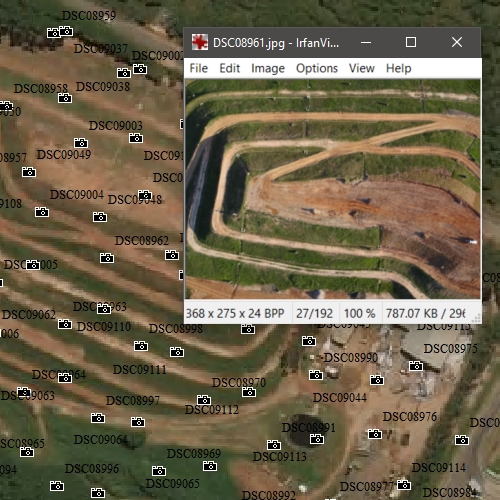Click the 27/192 image index in status bar
This screenshot has width=500, height=500.
[x=315, y=314]
